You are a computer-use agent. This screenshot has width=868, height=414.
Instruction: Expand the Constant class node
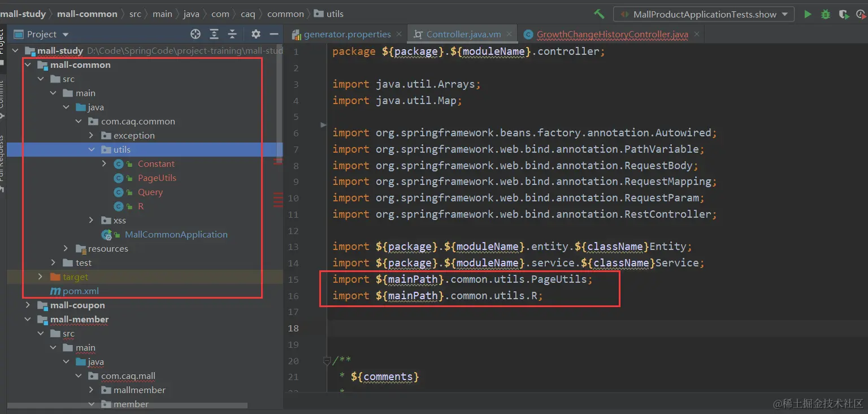pos(104,164)
